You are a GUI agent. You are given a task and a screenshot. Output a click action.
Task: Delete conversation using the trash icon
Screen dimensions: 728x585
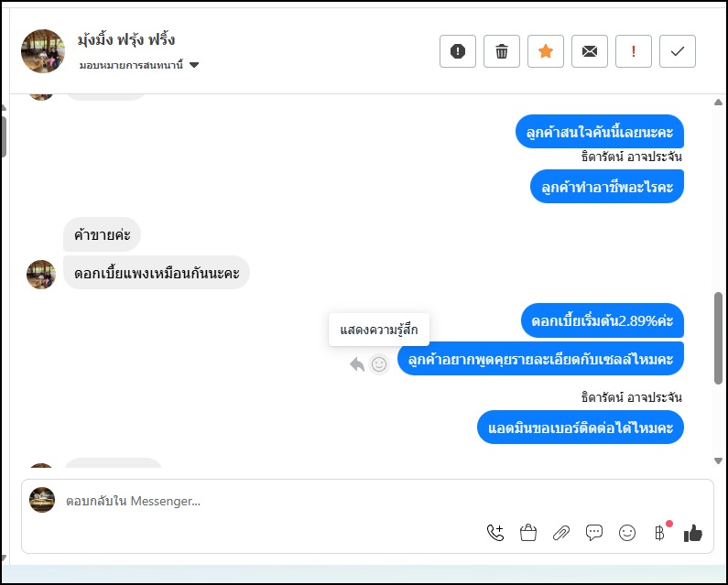(x=502, y=51)
